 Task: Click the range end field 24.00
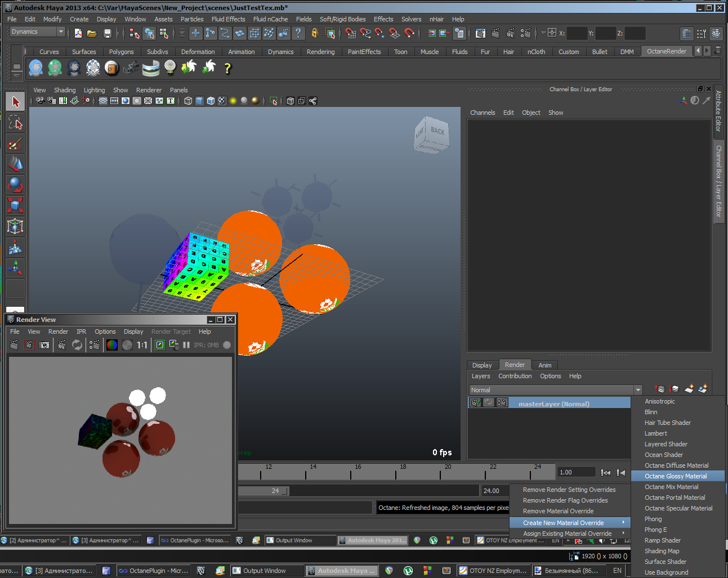[494, 491]
